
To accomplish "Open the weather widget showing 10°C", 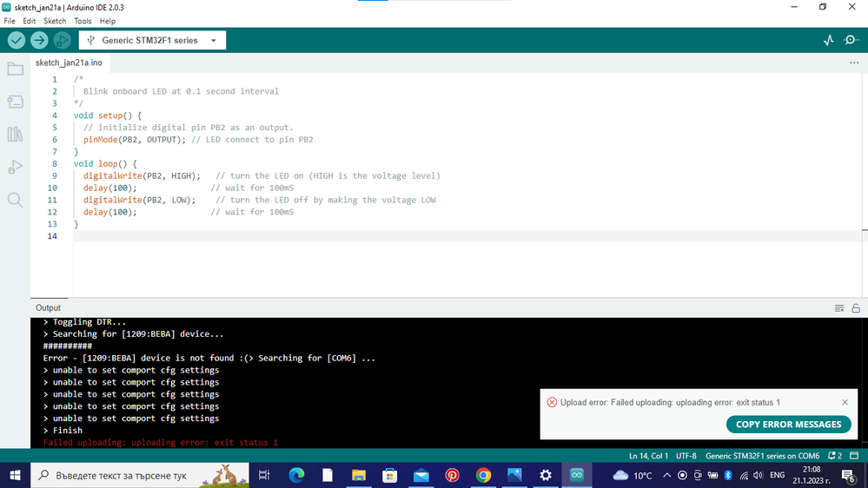I will (x=633, y=475).
